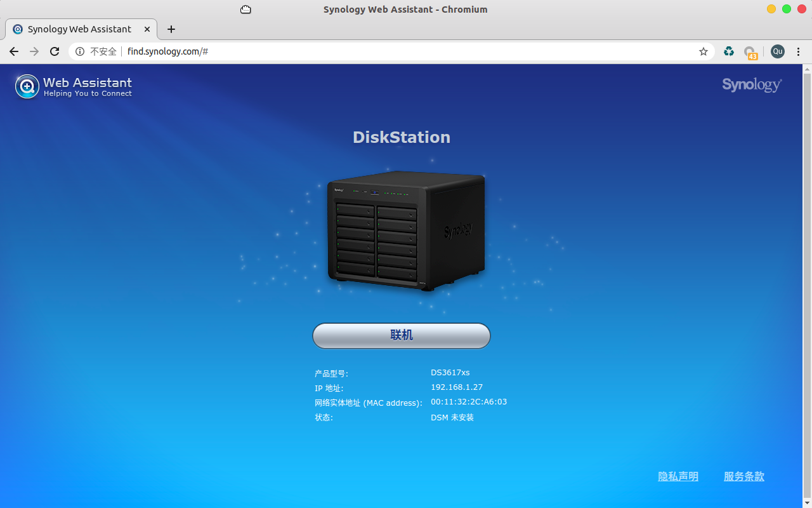Click the cloud icon in the title bar
The height and width of the screenshot is (508, 812).
[x=246, y=9]
